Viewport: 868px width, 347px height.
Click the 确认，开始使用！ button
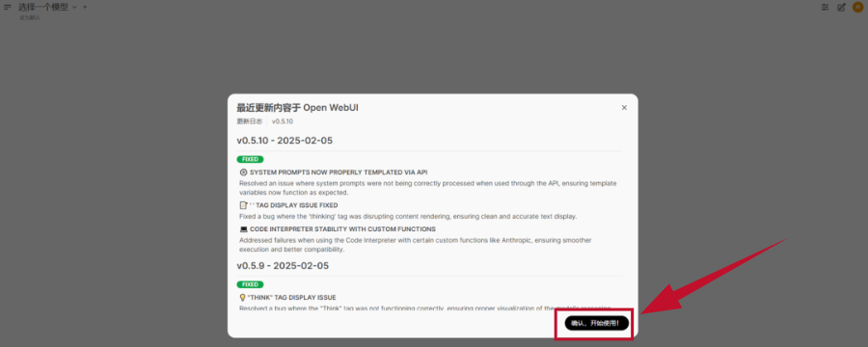tap(597, 323)
